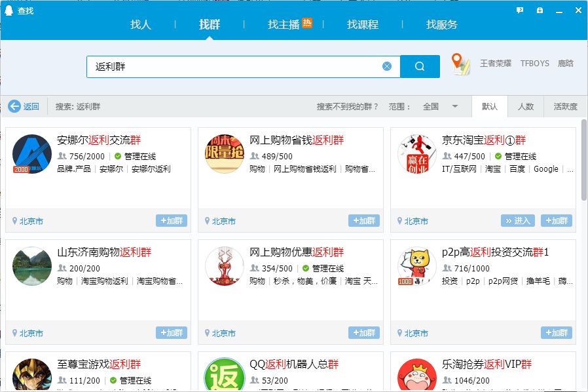Open p2p高返利投资交流群1 cat avatar

tap(417, 266)
